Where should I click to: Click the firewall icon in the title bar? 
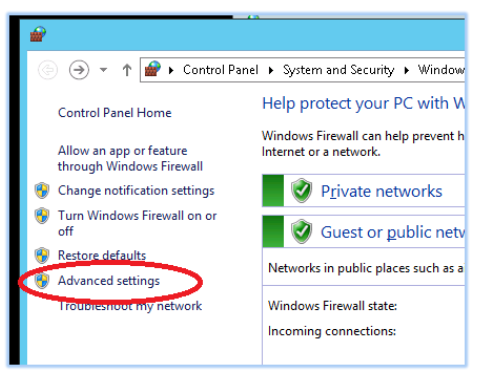38,34
